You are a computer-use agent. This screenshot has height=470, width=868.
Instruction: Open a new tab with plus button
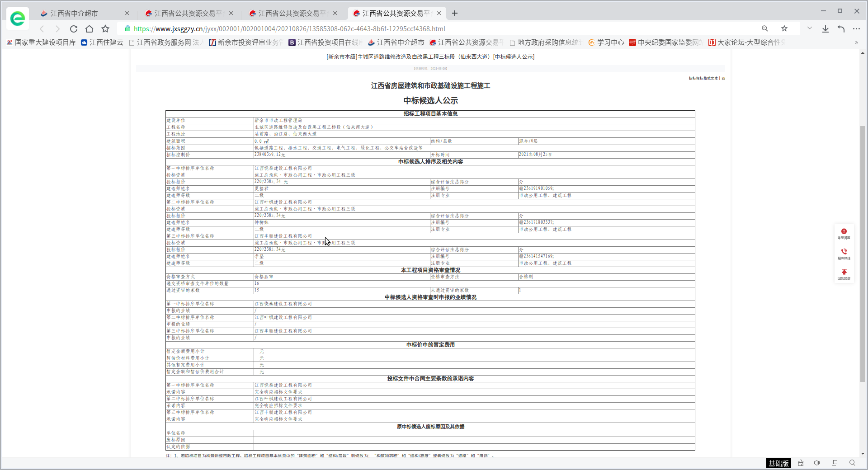tap(455, 14)
